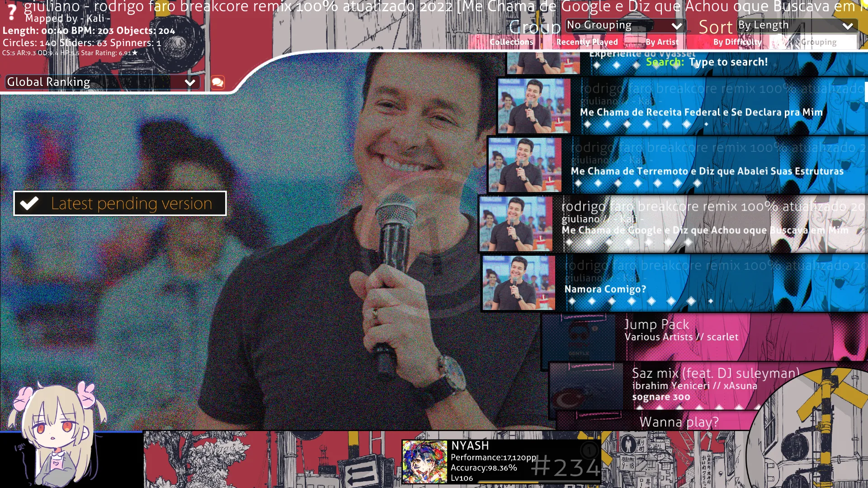
Task: Click the song list scrollbar handle
Action: pyautogui.click(x=866, y=92)
